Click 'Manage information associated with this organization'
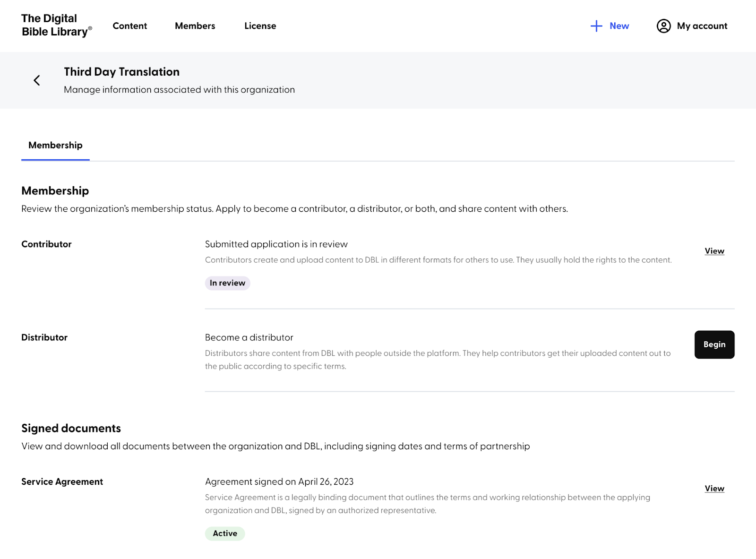 point(179,90)
